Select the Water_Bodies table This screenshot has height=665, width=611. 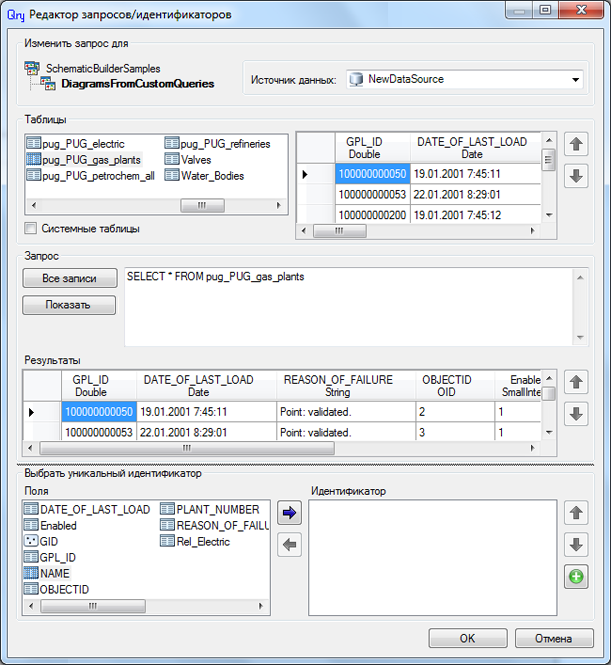click(211, 176)
